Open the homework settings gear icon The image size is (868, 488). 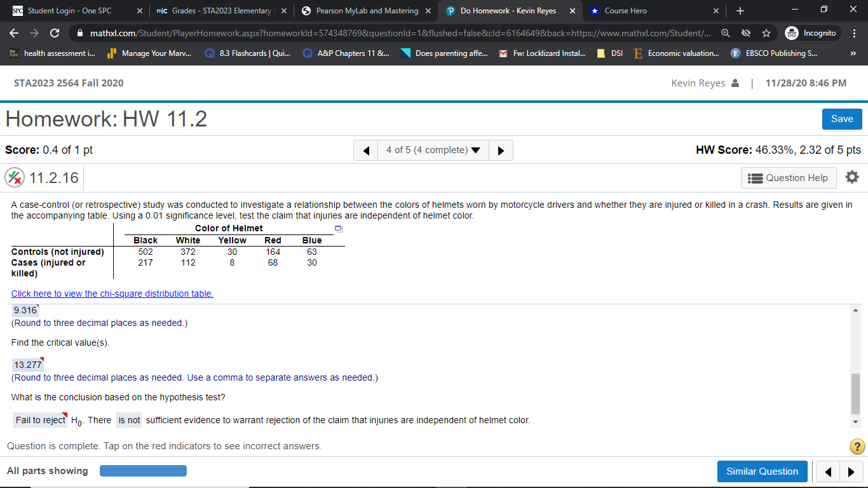[x=851, y=177]
